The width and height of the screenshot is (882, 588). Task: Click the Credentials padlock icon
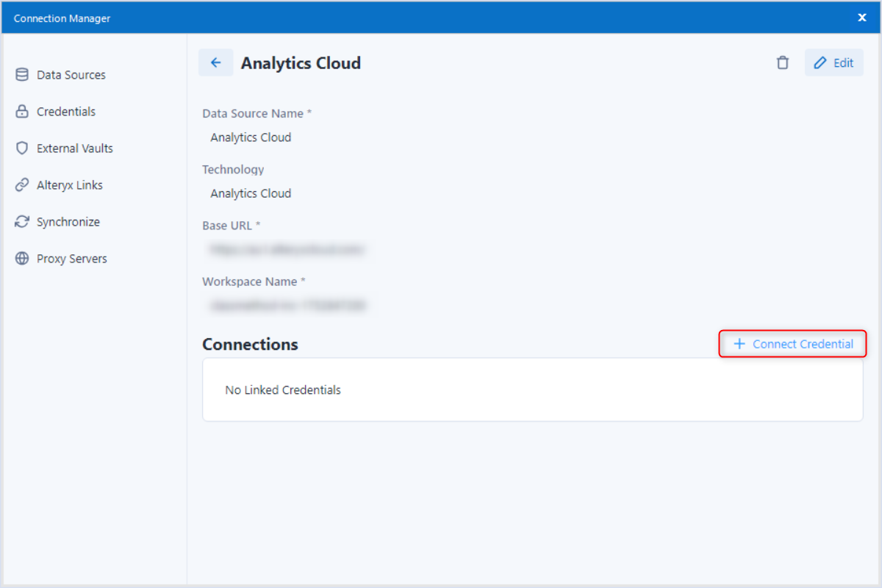coord(22,112)
